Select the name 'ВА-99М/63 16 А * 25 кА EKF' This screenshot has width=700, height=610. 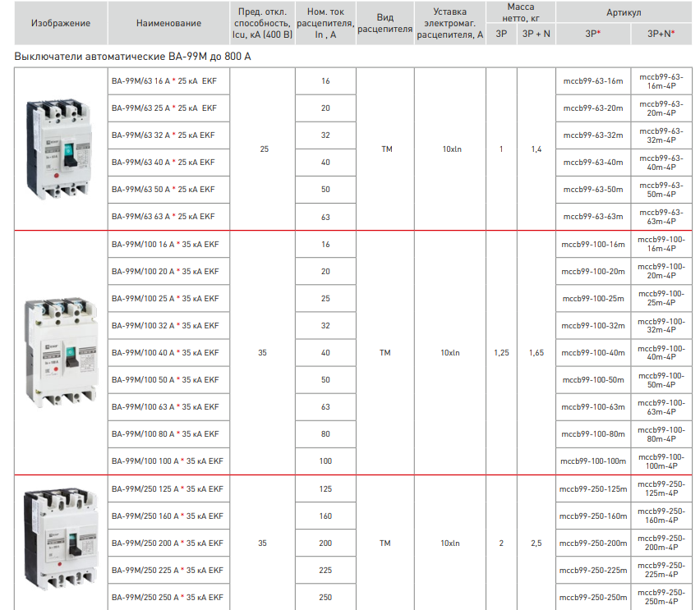(x=164, y=81)
